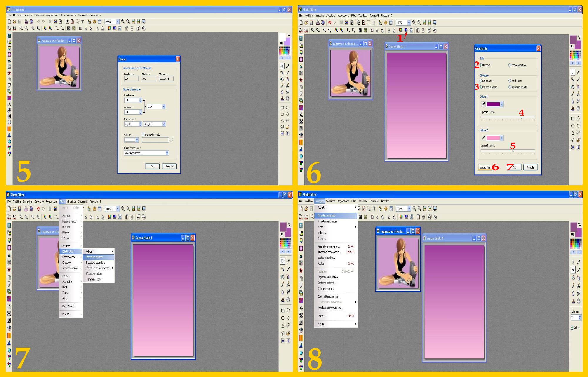Click the Colore 1 eyedropper in Gradiente dialog
This screenshot has height=377, width=588.
(x=483, y=104)
